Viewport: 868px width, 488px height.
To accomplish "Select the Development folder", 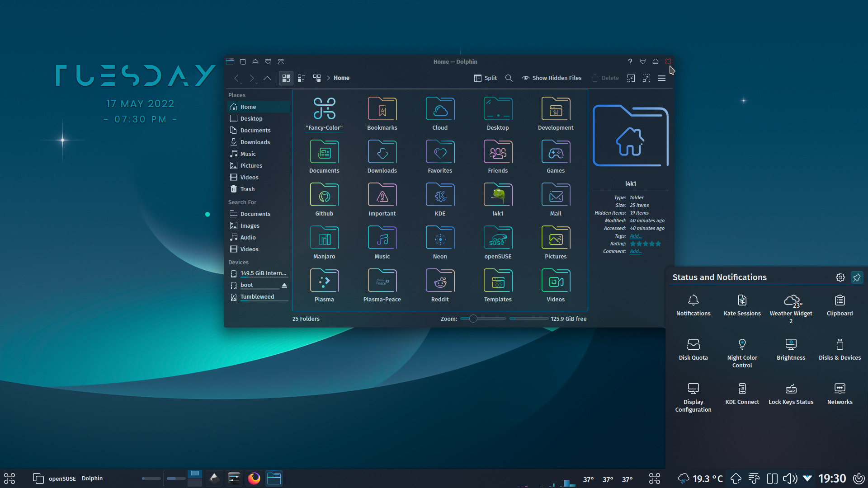I will [x=556, y=113].
